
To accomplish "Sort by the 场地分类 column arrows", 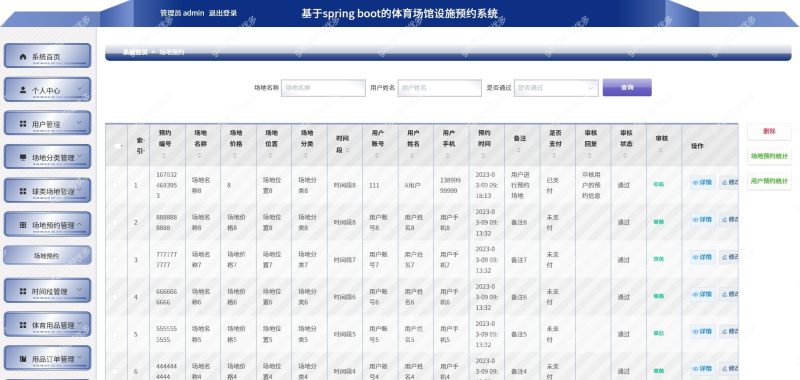I will (306, 156).
